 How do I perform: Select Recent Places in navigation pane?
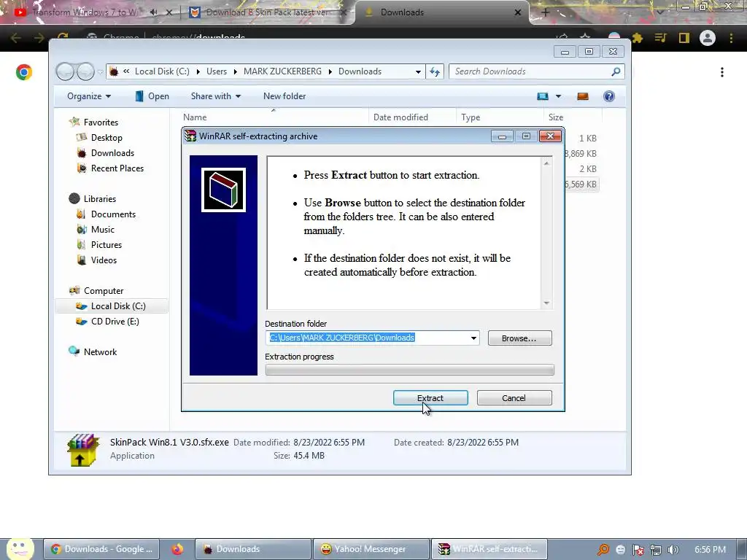(x=117, y=168)
